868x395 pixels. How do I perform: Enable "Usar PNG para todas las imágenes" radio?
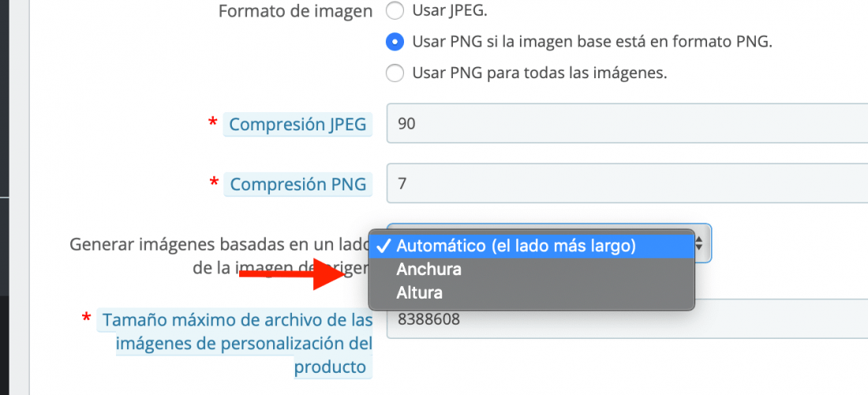pyautogui.click(x=395, y=73)
